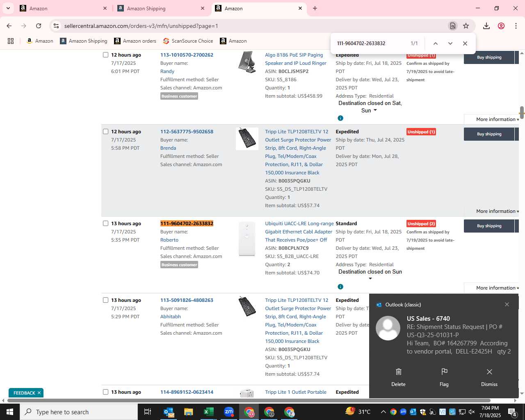Open order 113-5091826-4808263 link
The height and width of the screenshot is (420, 525).
coord(187,300)
